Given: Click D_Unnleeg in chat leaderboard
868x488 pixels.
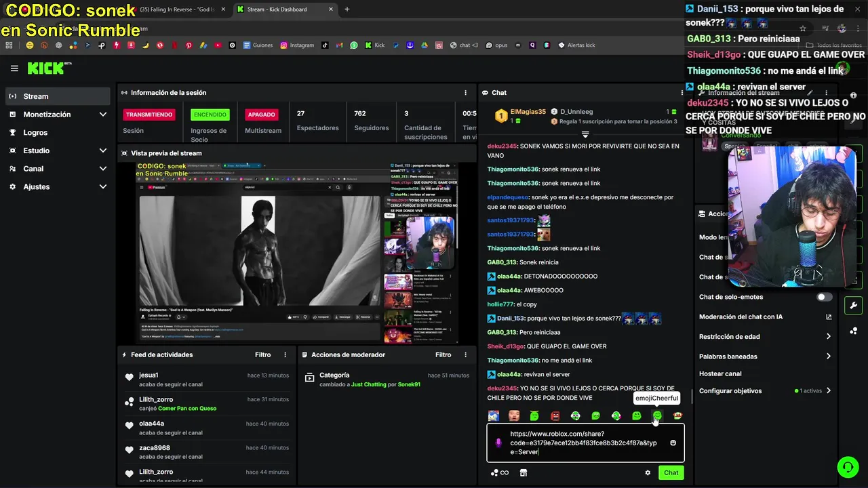Looking at the screenshot, I should pos(576,112).
